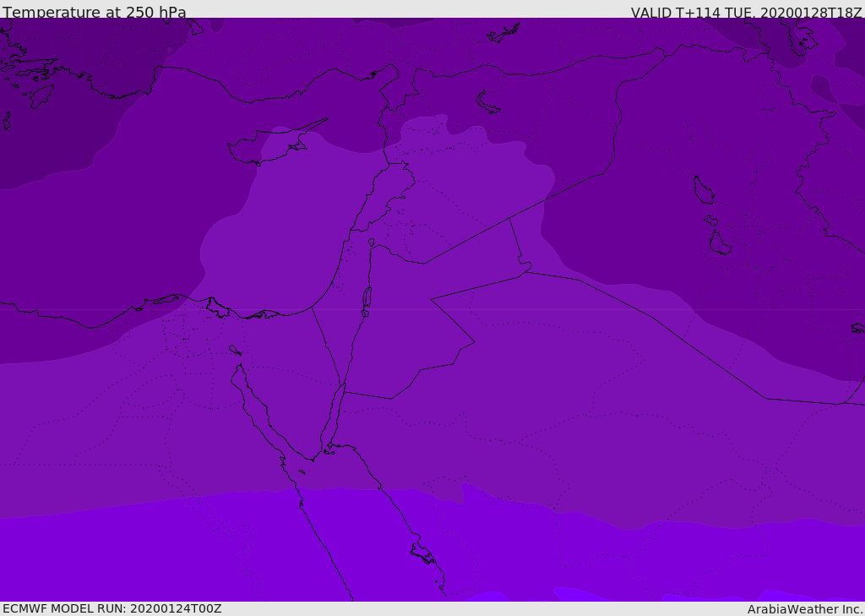Viewport: 865px width, 616px height.
Task: Click Lake Assad in northern Syria
Action: [x=487, y=103]
